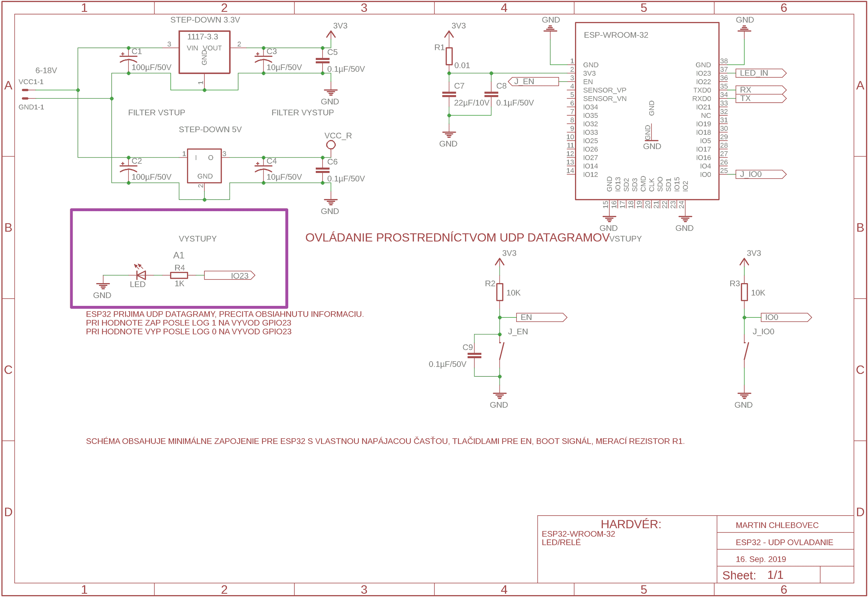Click the C5 capacitor symbol
This screenshot has width=868, height=598.
pos(322,60)
